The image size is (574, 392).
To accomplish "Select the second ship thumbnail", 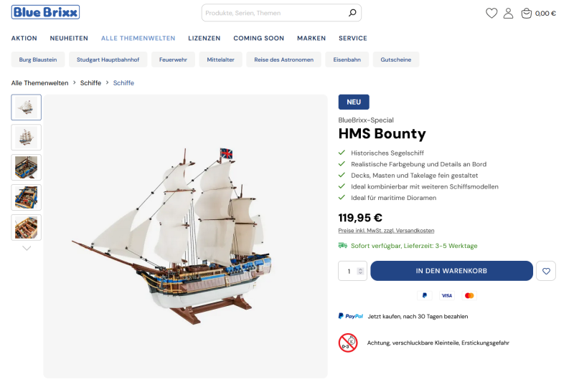I will coord(27,137).
